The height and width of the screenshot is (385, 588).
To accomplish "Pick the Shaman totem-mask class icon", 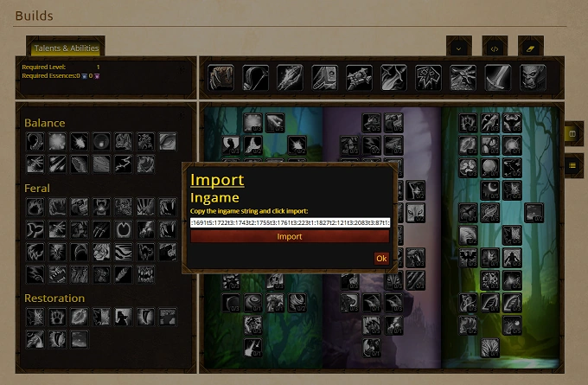I will point(428,78).
